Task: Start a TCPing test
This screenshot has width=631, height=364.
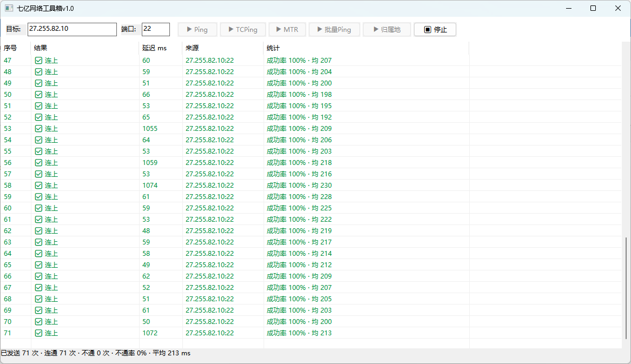Action: [x=243, y=29]
